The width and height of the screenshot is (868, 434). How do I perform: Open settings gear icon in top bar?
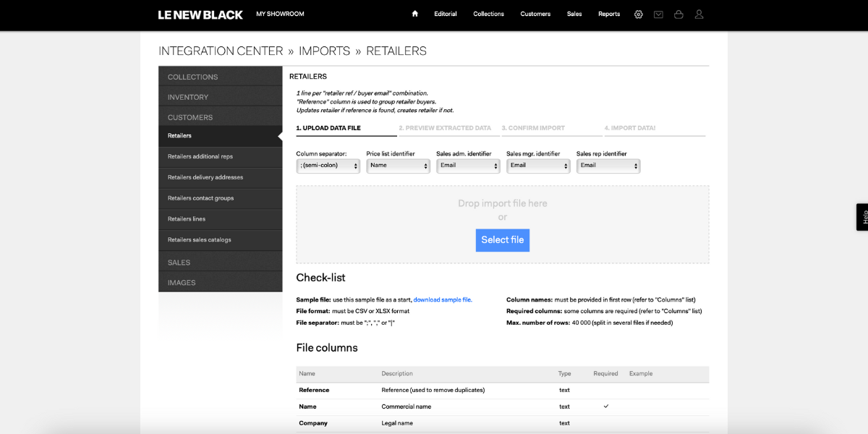click(x=638, y=14)
